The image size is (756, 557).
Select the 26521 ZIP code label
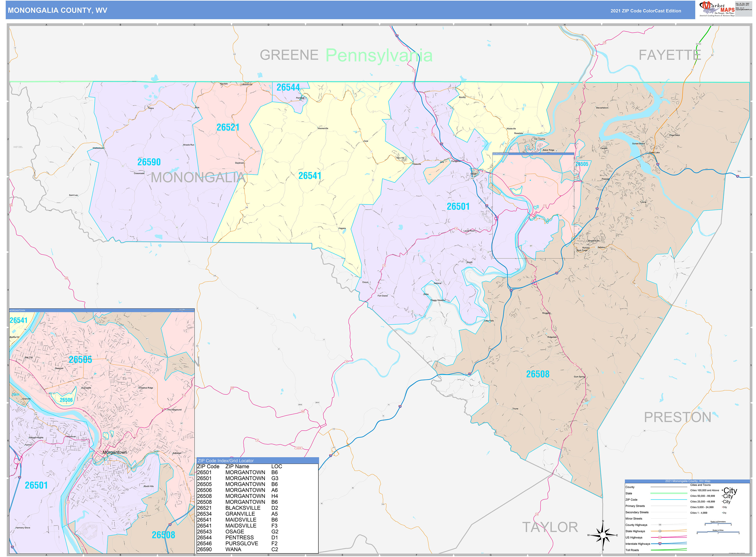click(228, 127)
